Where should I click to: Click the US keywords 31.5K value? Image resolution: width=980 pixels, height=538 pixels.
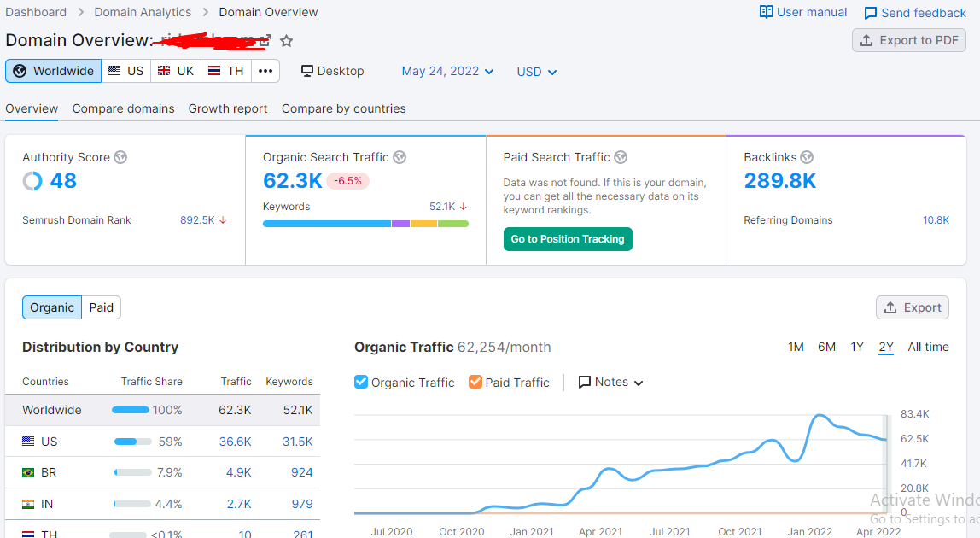pos(297,442)
